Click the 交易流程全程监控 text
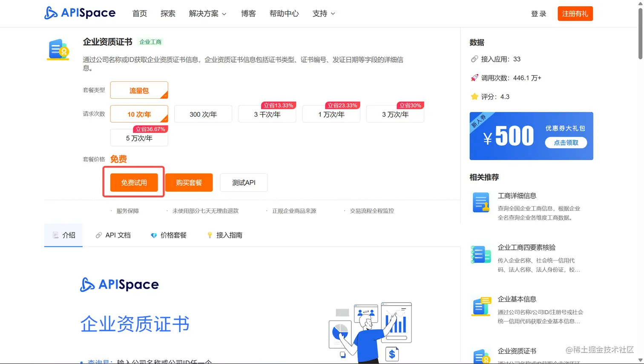 (372, 211)
